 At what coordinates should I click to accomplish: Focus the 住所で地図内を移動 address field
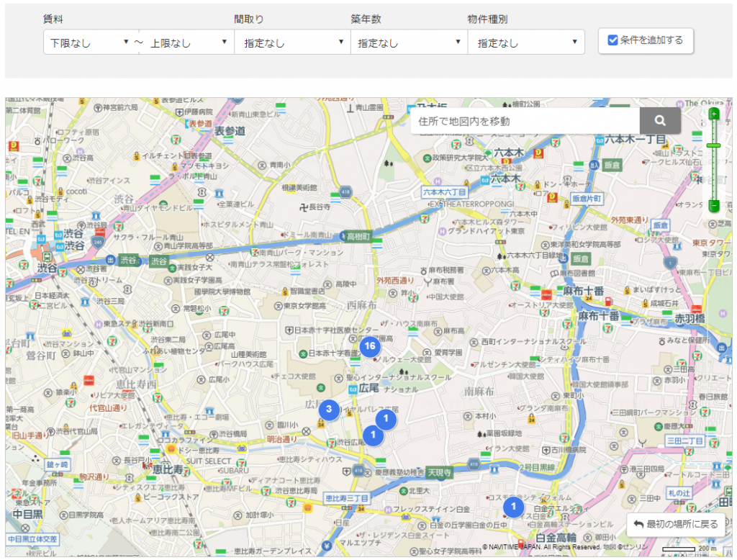tap(525, 121)
